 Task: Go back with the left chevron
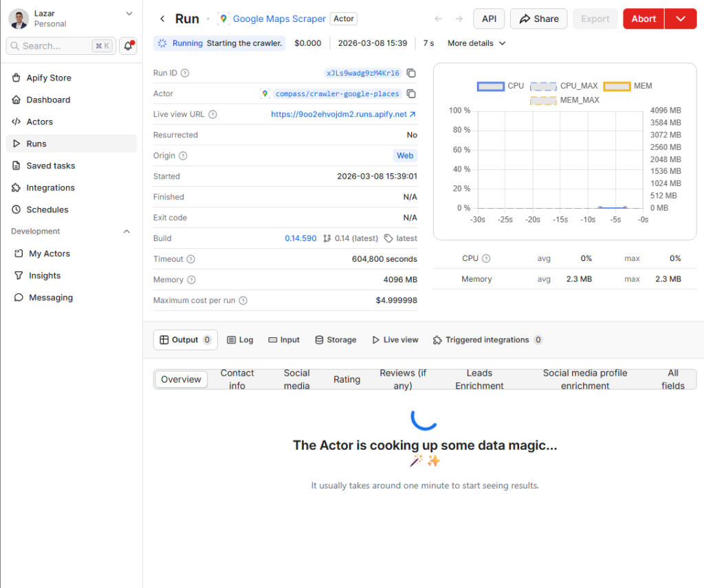point(162,19)
